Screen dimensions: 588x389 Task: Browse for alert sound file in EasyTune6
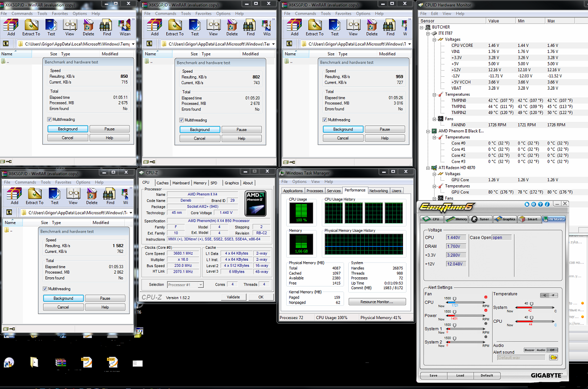point(553,357)
